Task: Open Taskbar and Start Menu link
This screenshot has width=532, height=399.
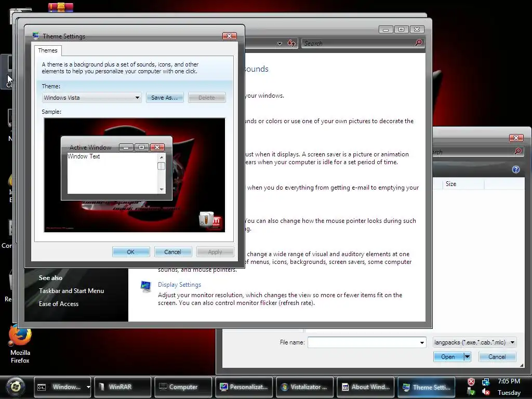Action: coord(71,291)
